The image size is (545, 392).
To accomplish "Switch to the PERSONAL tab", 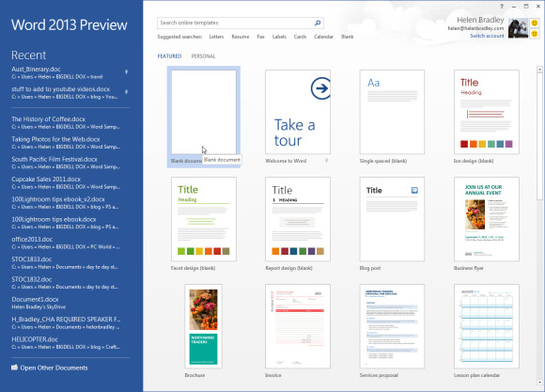I will coord(203,56).
